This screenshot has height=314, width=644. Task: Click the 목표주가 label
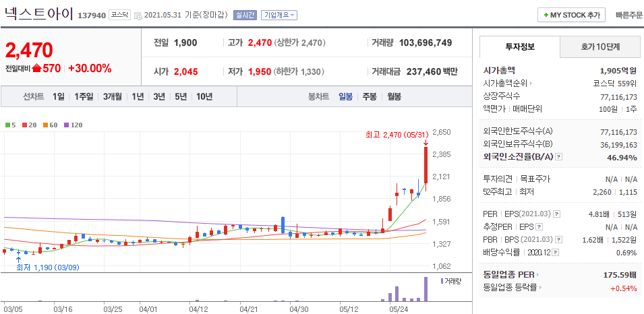[535, 179]
